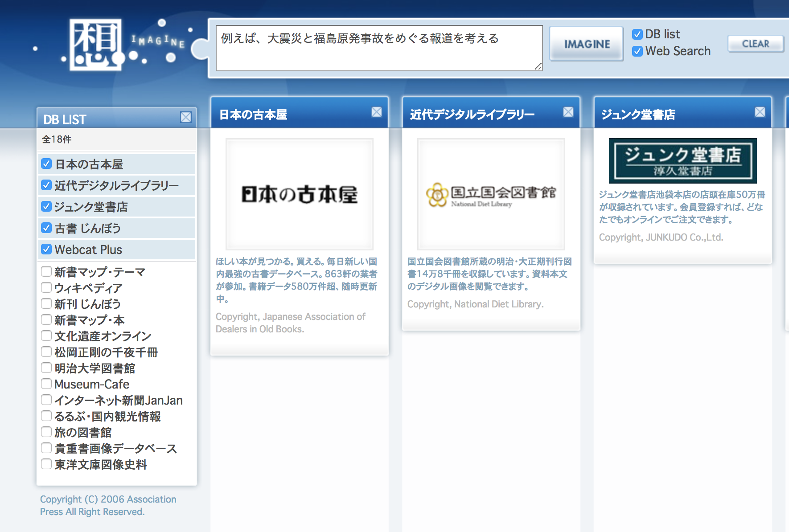This screenshot has height=532, width=789.
Task: Click Japanese Association of Dealers copyright text
Action: pyautogui.click(x=291, y=323)
